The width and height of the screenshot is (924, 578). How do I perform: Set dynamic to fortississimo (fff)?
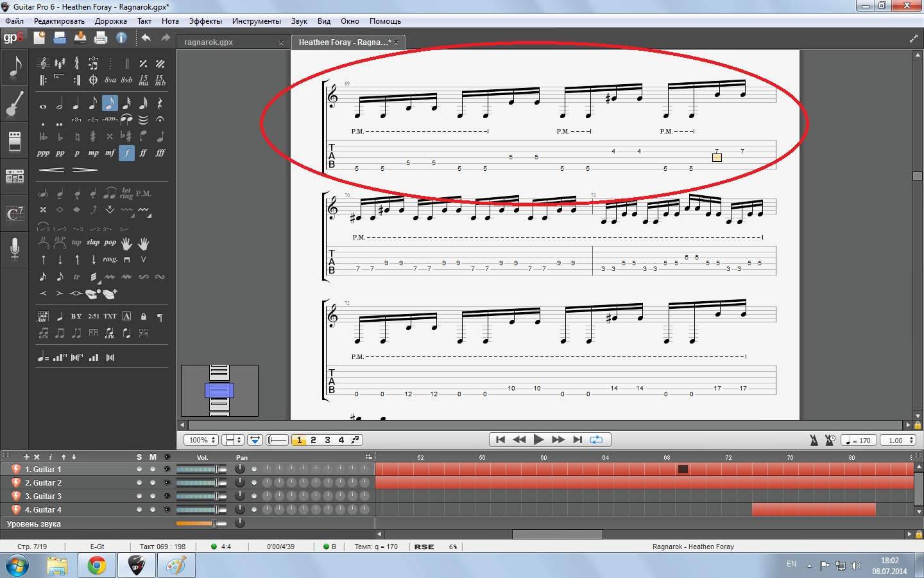click(160, 153)
